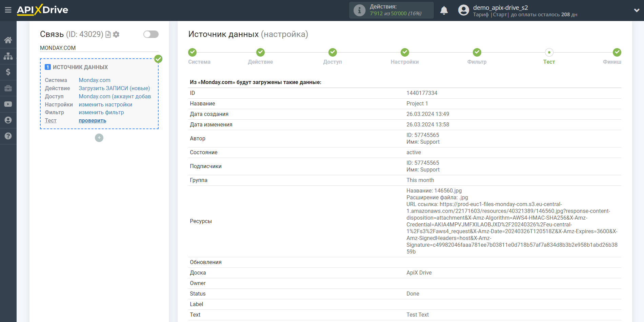Click the data source green checkmark
The image size is (644, 322).
click(x=158, y=59)
